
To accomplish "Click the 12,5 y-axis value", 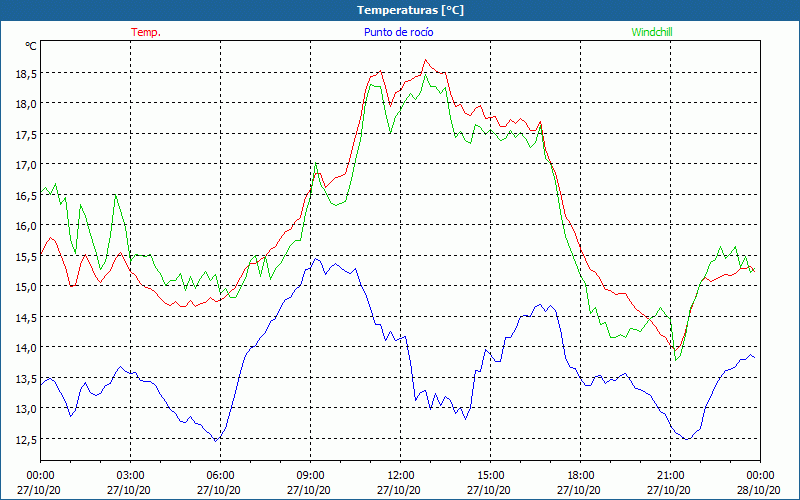I will tap(27, 439).
